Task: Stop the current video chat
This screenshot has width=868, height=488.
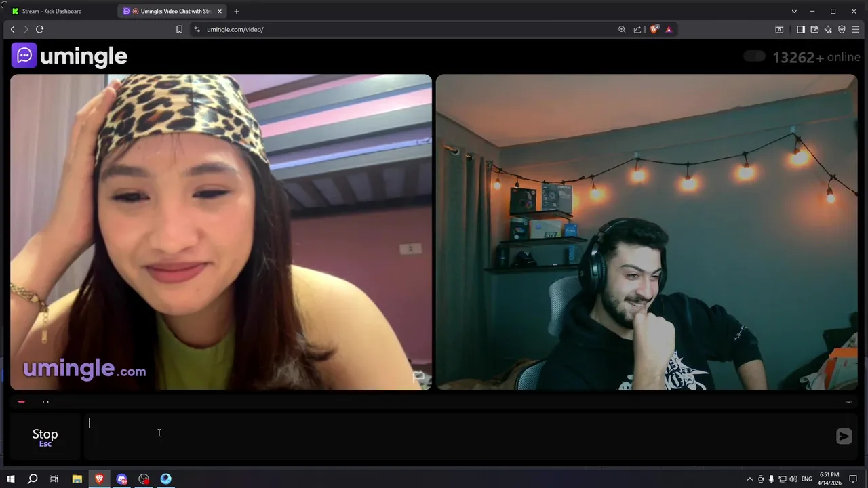Action: coord(45,437)
